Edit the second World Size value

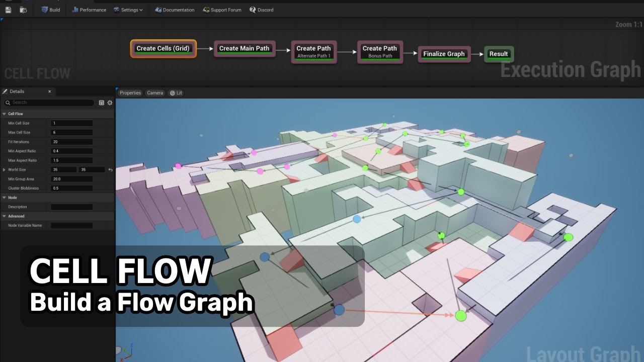(x=92, y=170)
